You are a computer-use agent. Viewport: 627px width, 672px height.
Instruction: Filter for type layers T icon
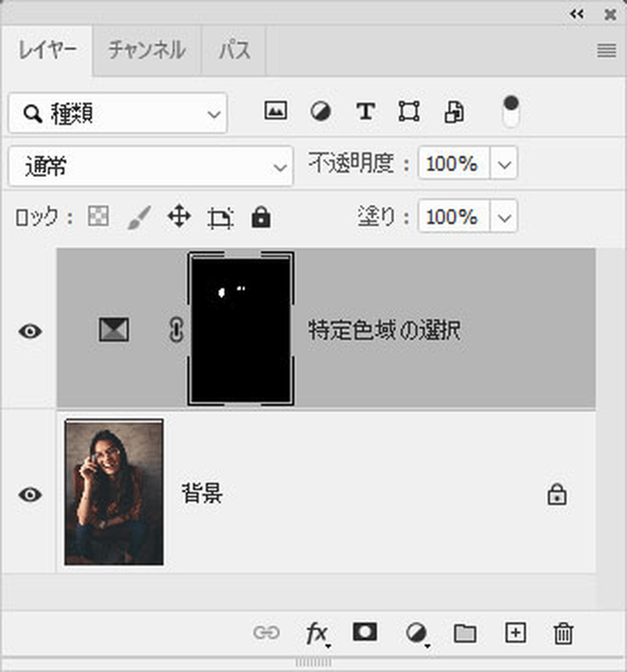366,112
